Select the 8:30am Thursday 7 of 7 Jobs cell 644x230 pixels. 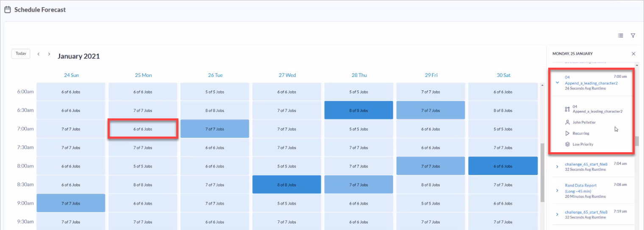[359, 185]
